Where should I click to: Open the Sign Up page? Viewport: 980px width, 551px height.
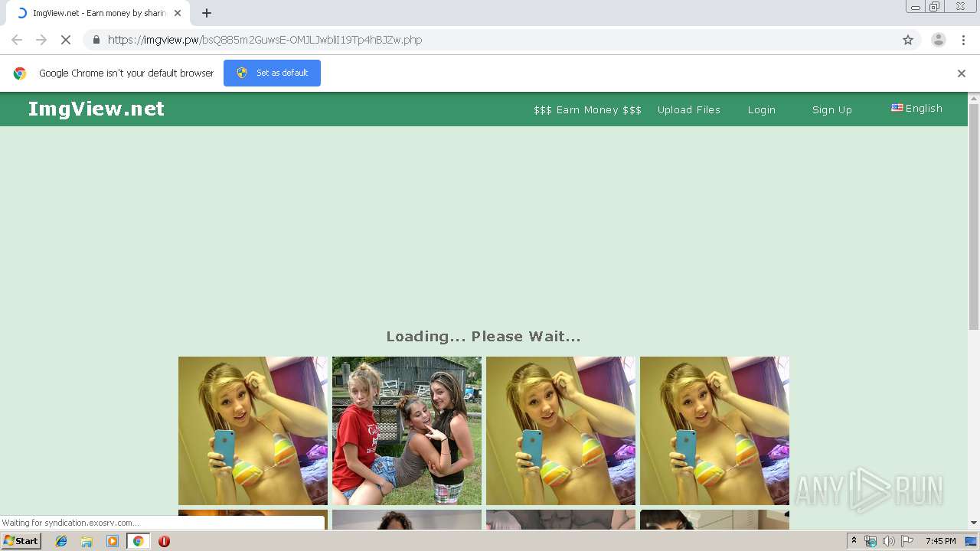(832, 110)
